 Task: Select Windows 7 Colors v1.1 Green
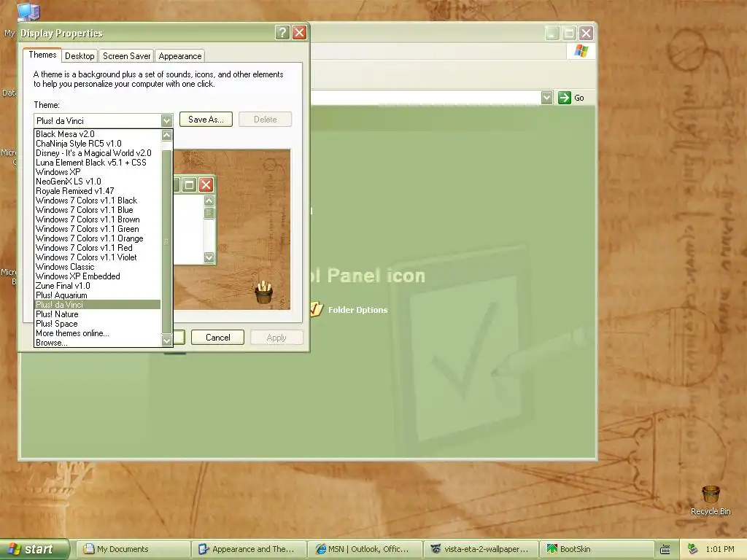[x=98, y=229]
